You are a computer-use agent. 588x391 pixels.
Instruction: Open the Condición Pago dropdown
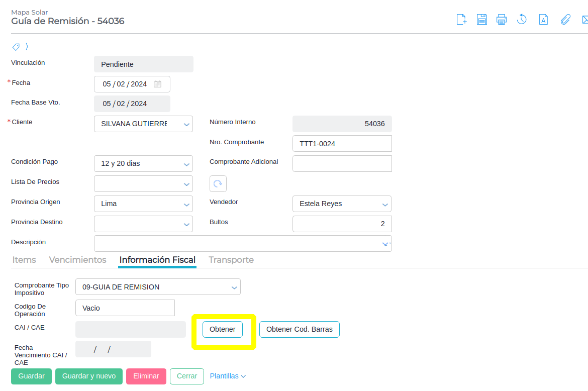click(x=186, y=164)
